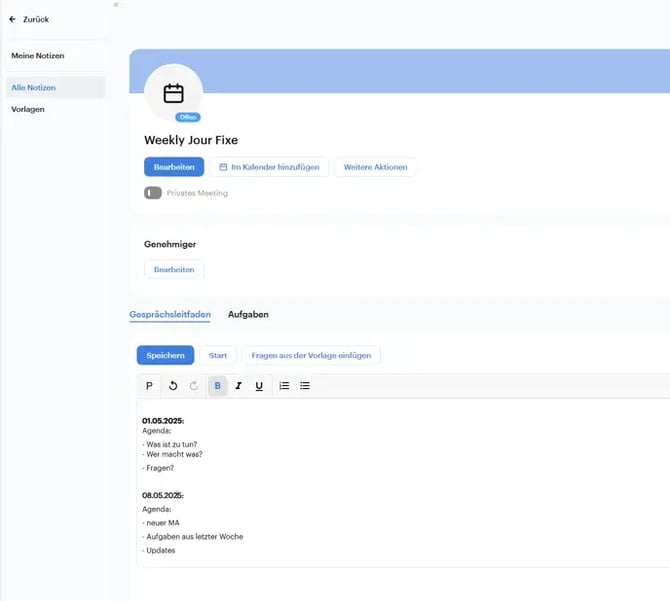Click the 01.05.2025: heading in the editor
The height and width of the screenshot is (601, 670).
click(x=163, y=421)
